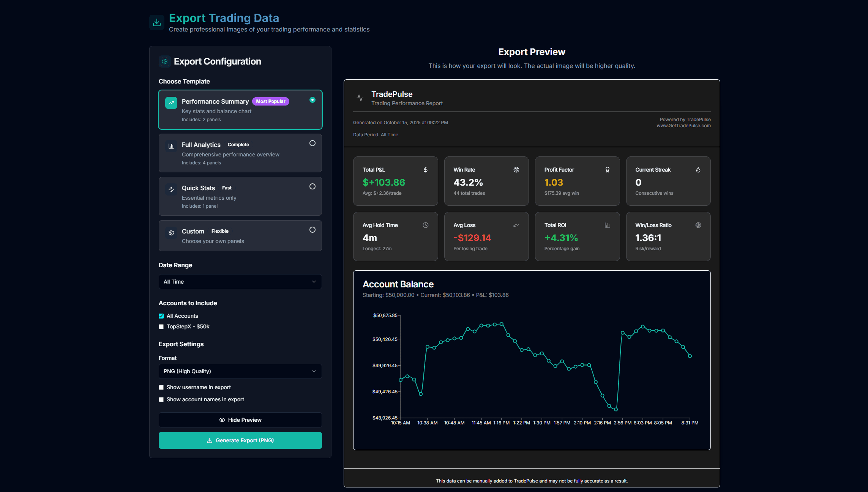Click the download icon beside Export Trading Data
The width and height of the screenshot is (868, 492).
[x=157, y=22]
